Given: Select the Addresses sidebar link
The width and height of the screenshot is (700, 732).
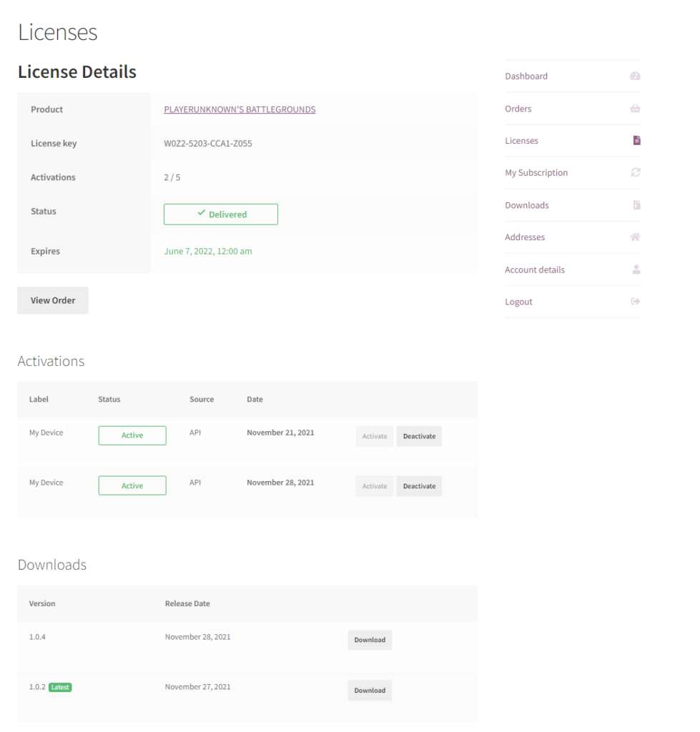Looking at the screenshot, I should tap(525, 237).
